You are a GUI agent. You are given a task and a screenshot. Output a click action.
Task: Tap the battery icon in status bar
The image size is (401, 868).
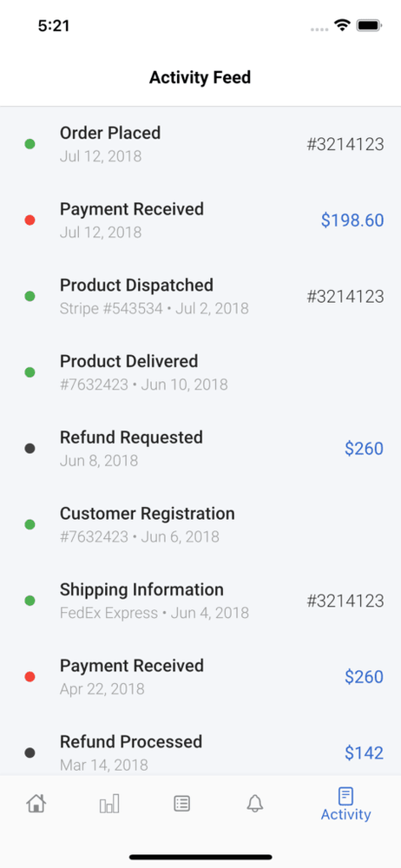coord(368,25)
